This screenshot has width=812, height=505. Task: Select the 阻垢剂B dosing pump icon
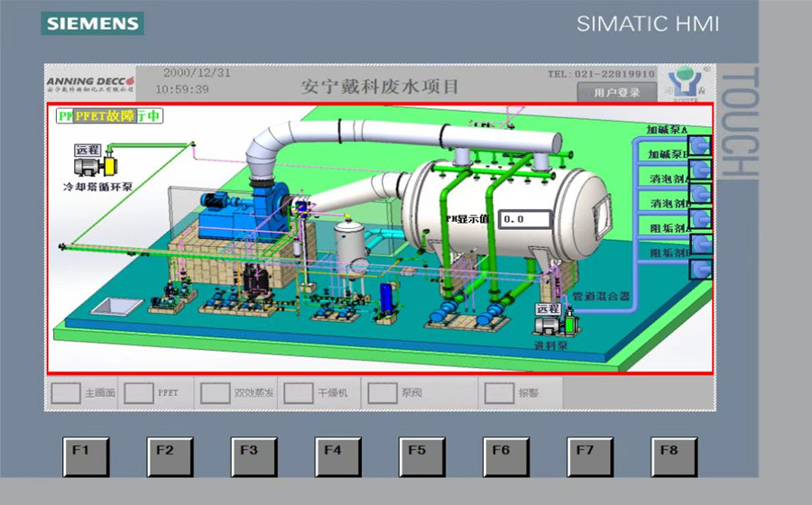click(701, 268)
